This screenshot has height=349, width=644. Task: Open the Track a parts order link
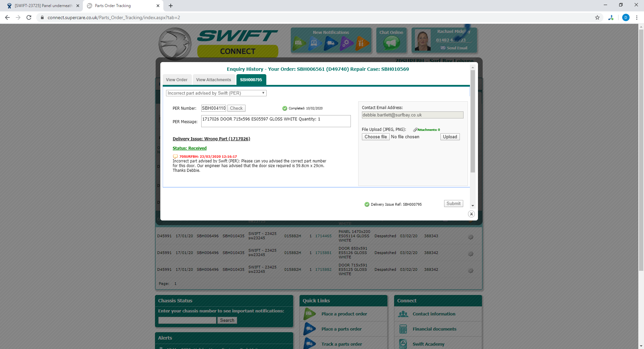[x=341, y=344]
